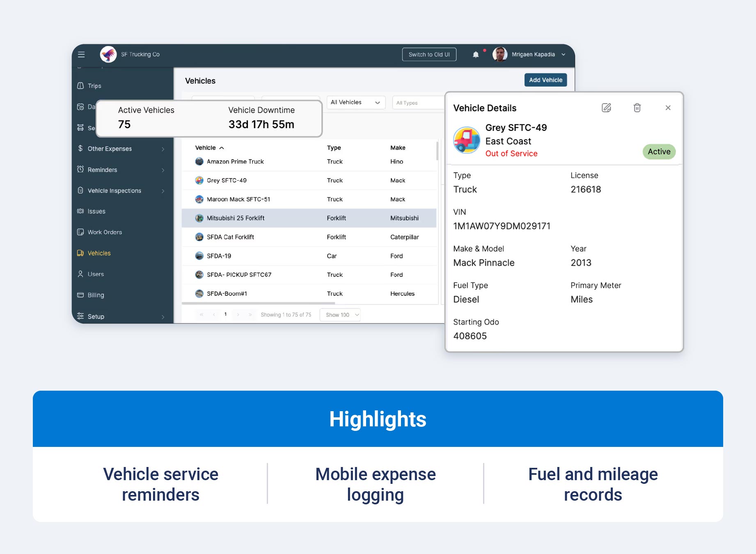Click the Billing card icon
This screenshot has width=756, height=554.
(x=80, y=295)
